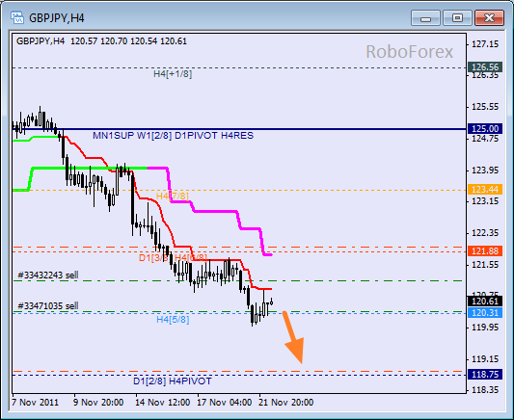Image resolution: width=514 pixels, height=420 pixels.
Task: Click the 124.75 price scale value
Action: tap(485, 139)
